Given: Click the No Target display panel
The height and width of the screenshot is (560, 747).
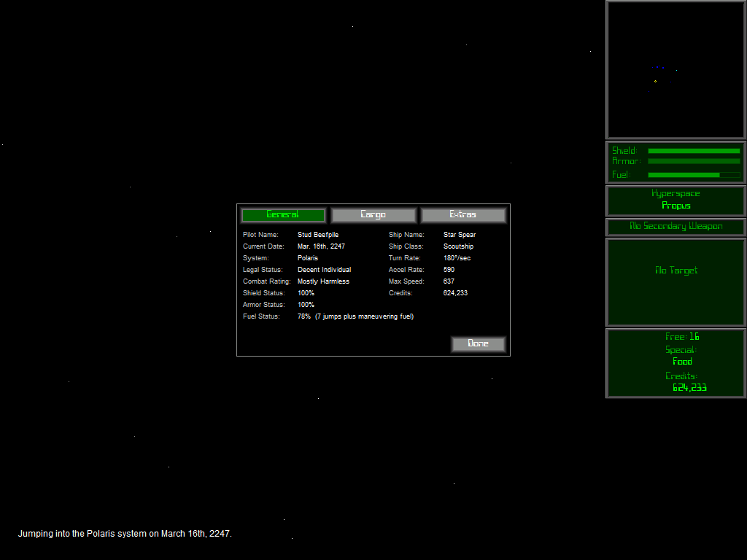Looking at the screenshot, I should 676,281.
